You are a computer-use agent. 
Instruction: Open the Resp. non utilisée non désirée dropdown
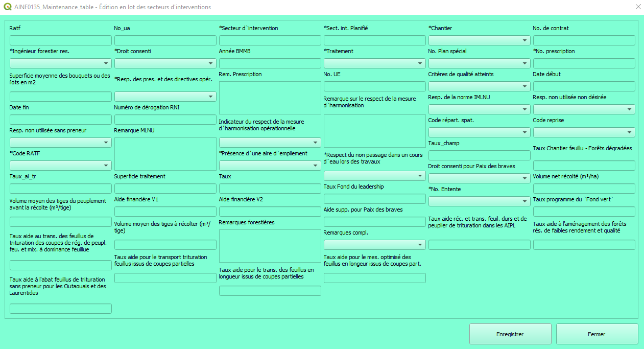pos(584,109)
